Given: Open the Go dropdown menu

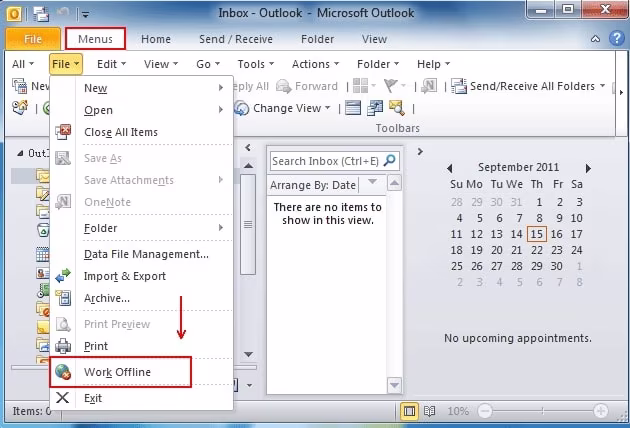Looking at the screenshot, I should (208, 64).
